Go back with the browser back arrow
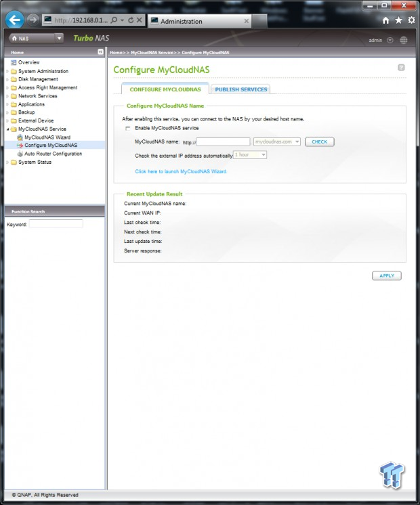The image size is (420, 505). click(x=14, y=20)
